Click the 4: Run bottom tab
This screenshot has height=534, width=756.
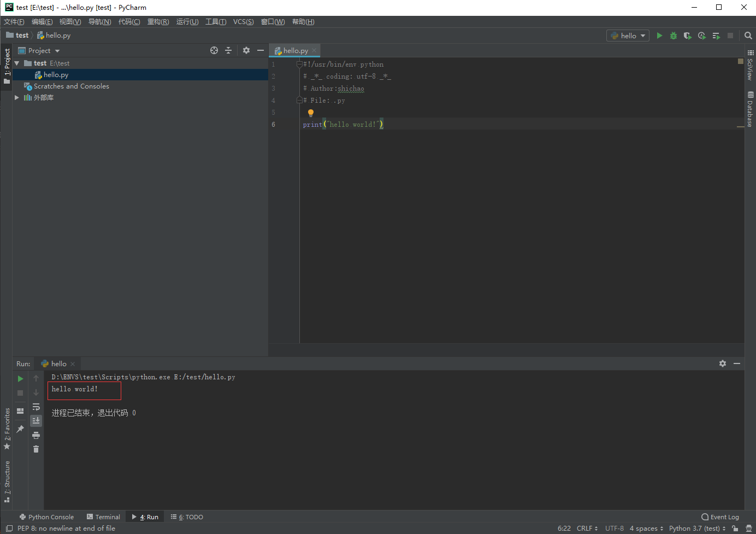(x=145, y=517)
